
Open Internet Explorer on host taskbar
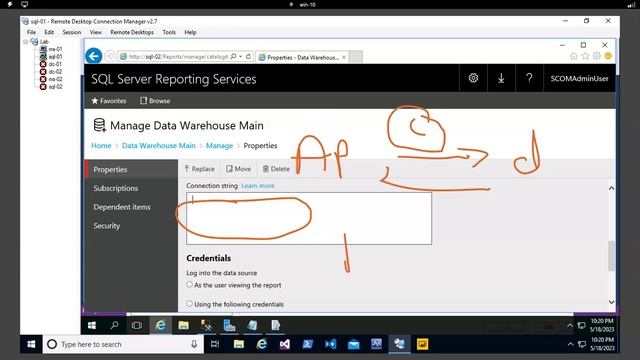tap(262, 344)
